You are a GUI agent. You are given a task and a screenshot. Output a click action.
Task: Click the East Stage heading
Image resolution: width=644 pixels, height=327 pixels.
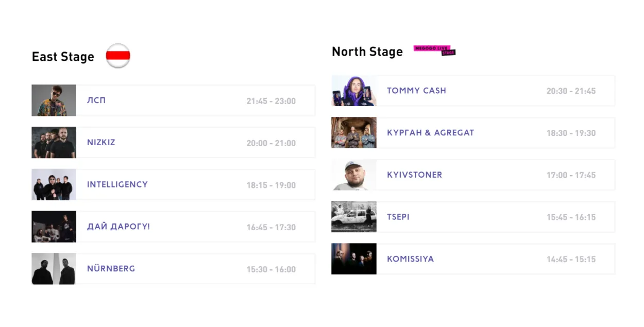pyautogui.click(x=63, y=57)
